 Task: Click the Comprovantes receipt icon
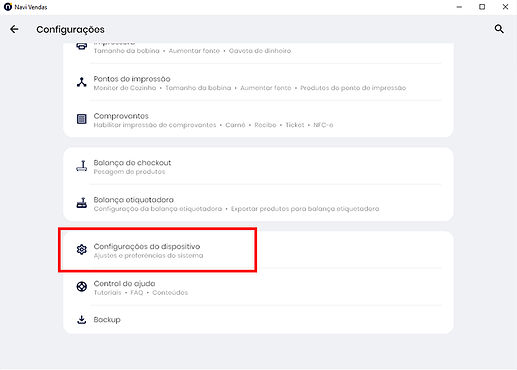coord(82,119)
